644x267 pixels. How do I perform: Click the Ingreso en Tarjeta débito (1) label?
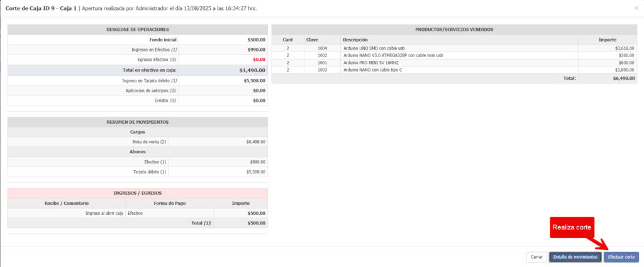[x=149, y=80]
